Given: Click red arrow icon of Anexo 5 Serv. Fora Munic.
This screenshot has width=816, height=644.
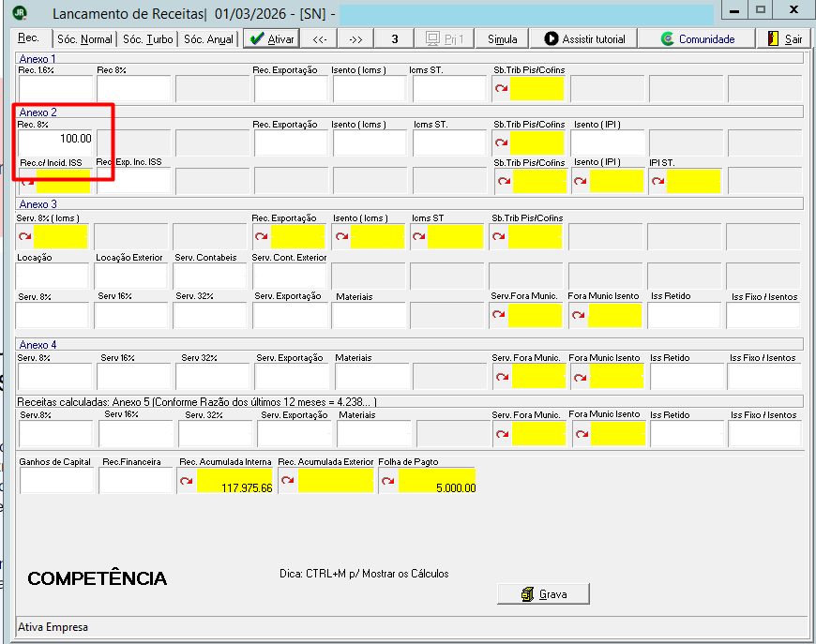Looking at the screenshot, I should [x=502, y=434].
